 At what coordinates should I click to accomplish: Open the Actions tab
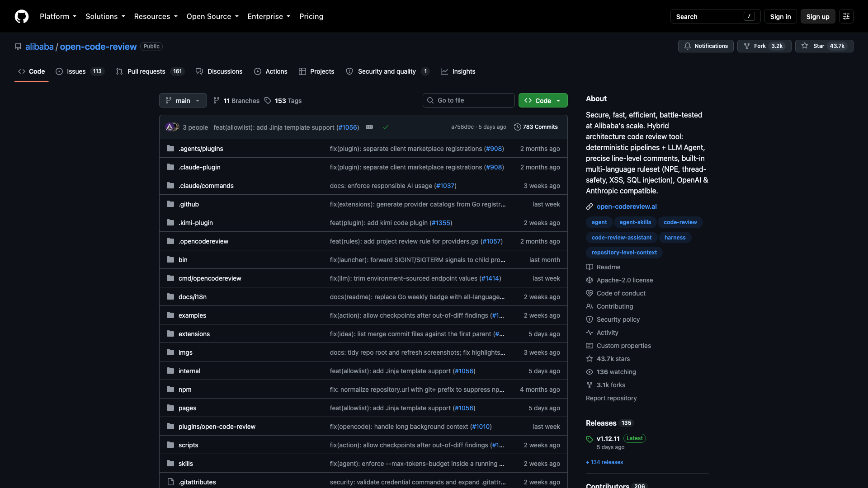click(270, 71)
